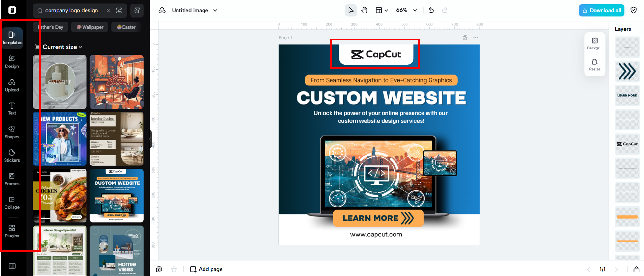Undo the last action
Screen dimensions: 644x276
tap(431, 10)
